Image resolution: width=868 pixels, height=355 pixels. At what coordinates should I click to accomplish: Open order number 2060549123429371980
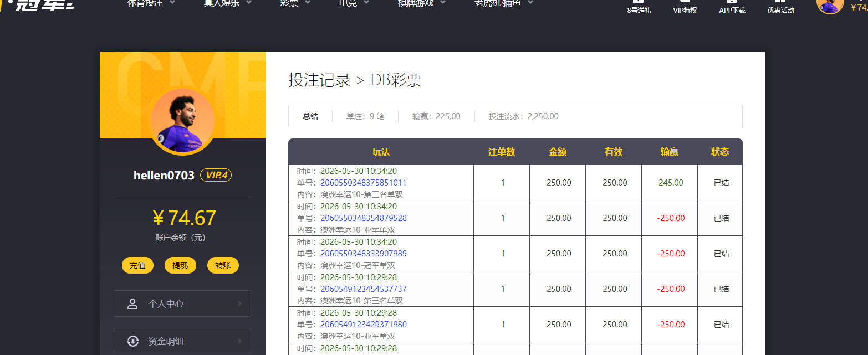[x=364, y=325]
